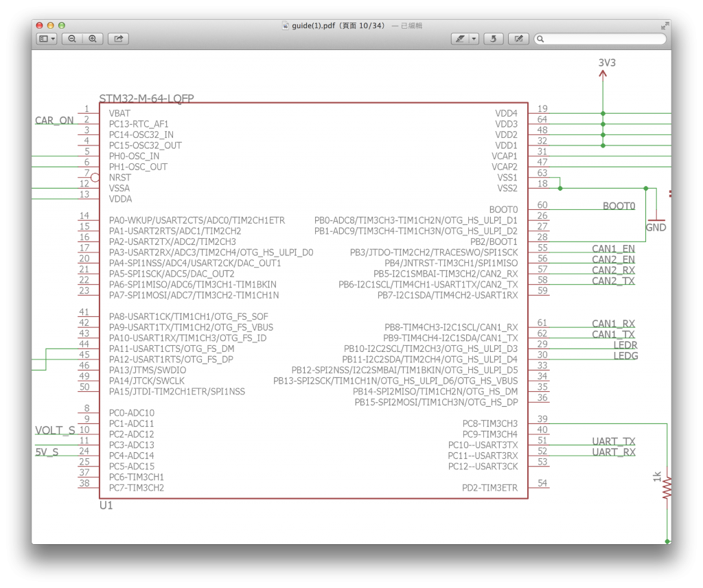Show the markup edit toolbar
Screen dimensions: 703x588
tap(519, 39)
